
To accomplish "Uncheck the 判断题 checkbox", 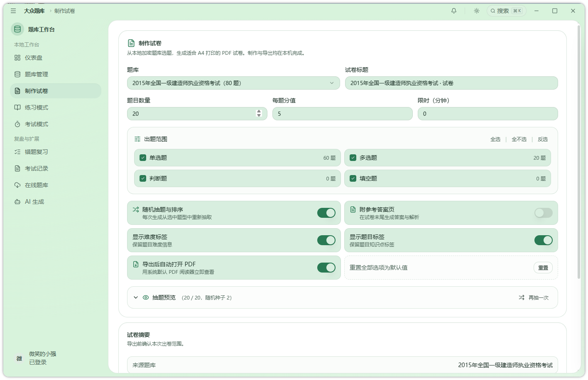I will (x=143, y=178).
